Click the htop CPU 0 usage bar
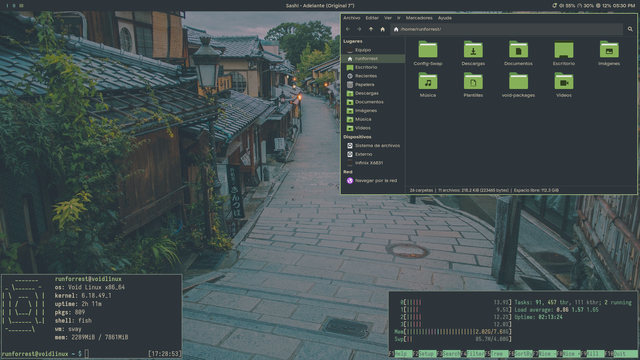 (456, 302)
